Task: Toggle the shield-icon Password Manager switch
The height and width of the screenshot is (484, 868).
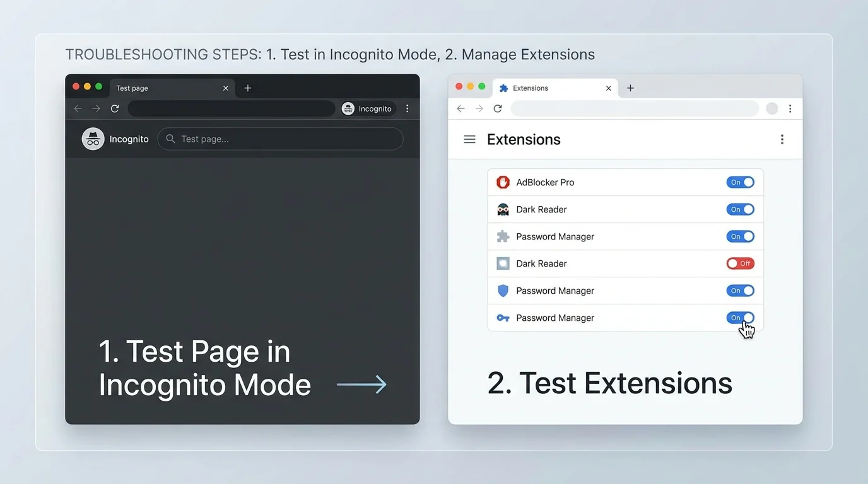Action: pos(741,291)
